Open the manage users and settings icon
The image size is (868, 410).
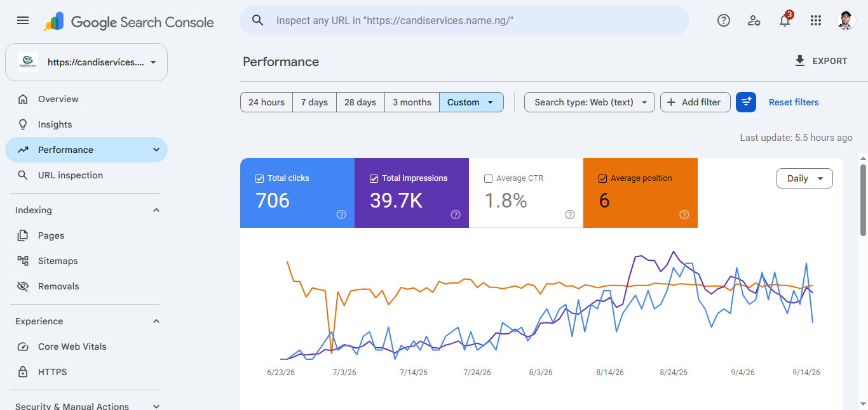pyautogui.click(x=754, y=20)
